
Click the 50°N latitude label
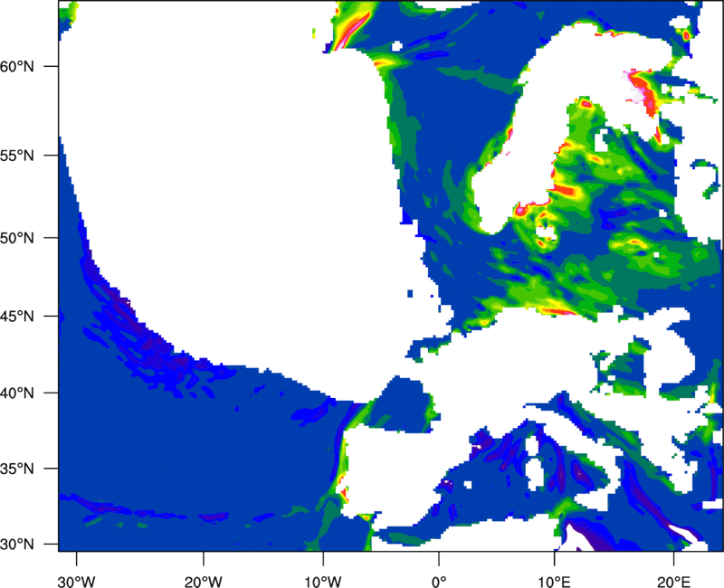(x=17, y=238)
